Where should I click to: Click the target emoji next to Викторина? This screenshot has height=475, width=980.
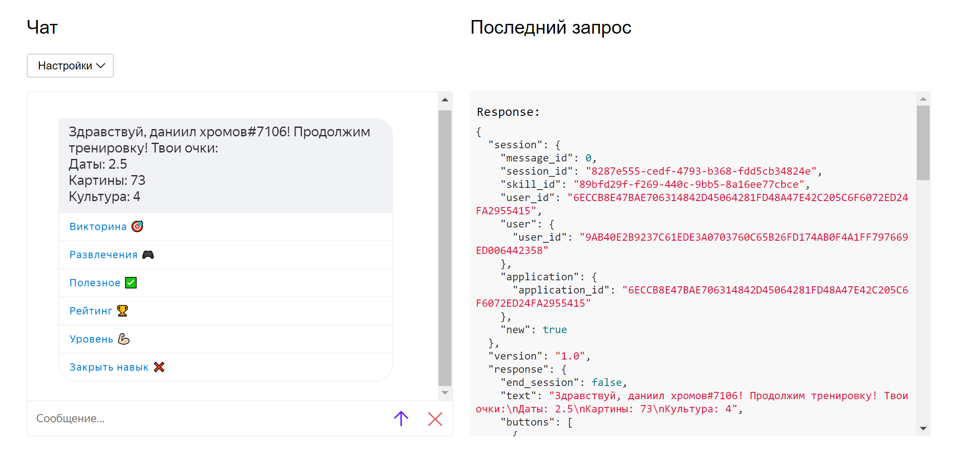(x=137, y=226)
